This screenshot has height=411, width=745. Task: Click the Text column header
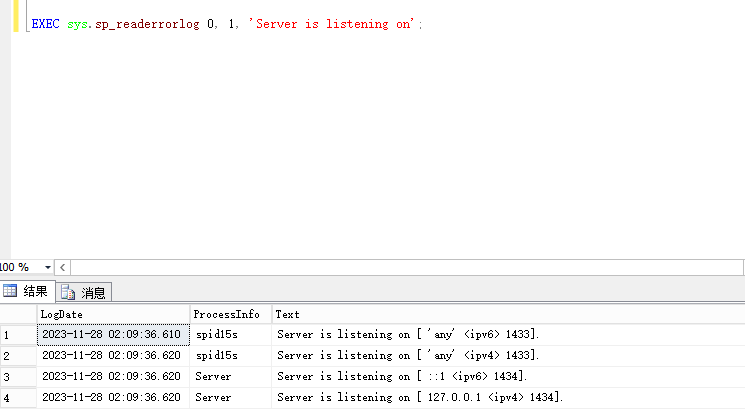[508, 315]
